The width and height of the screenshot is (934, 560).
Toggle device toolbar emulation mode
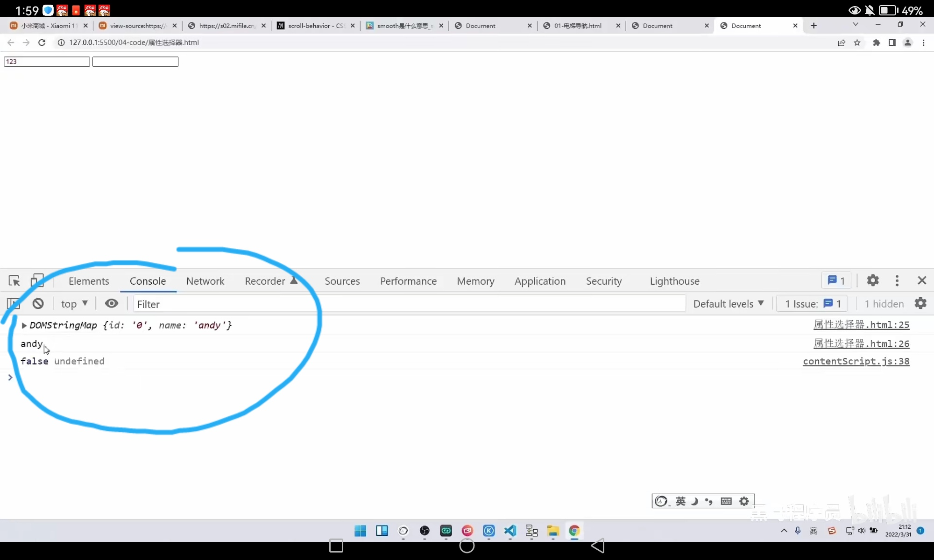point(37,280)
